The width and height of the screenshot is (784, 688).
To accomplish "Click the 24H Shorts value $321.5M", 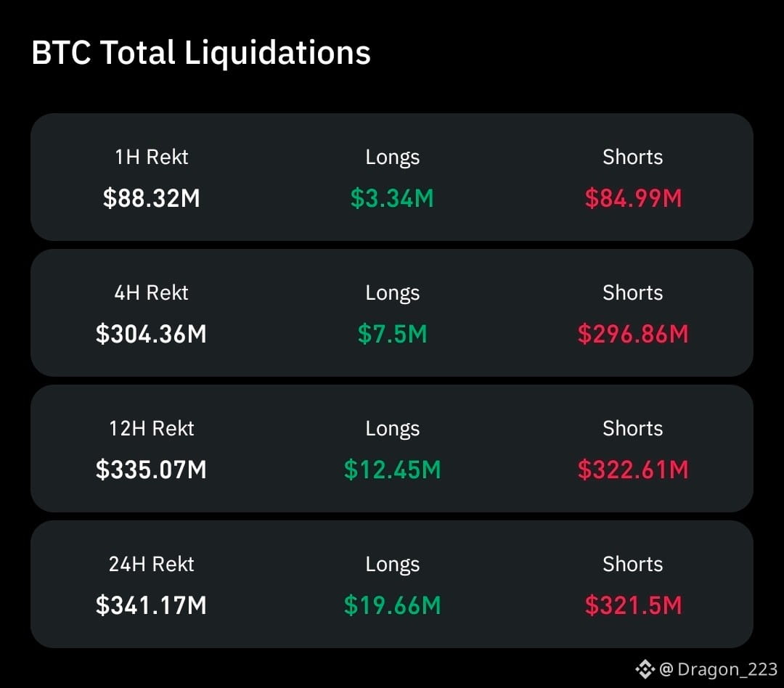I will [x=633, y=605].
